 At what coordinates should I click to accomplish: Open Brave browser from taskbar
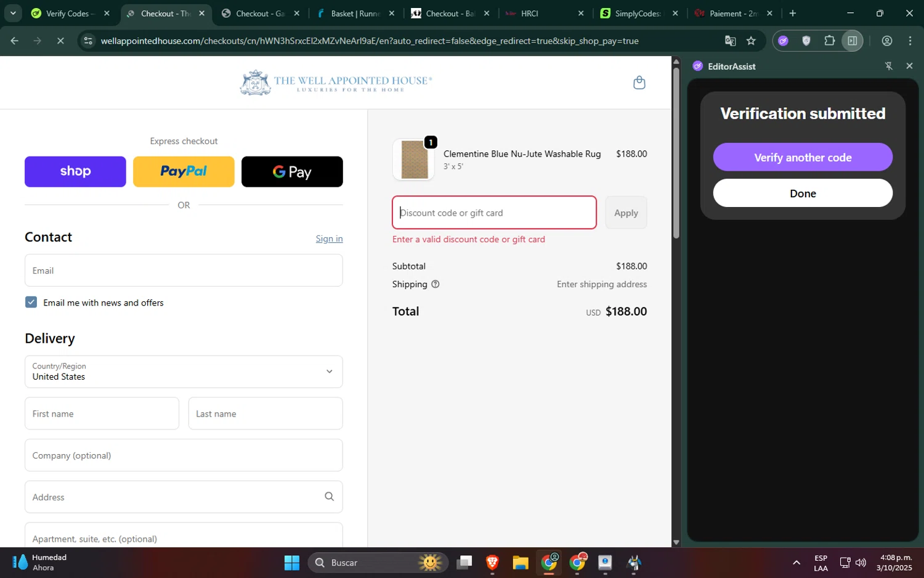click(492, 563)
